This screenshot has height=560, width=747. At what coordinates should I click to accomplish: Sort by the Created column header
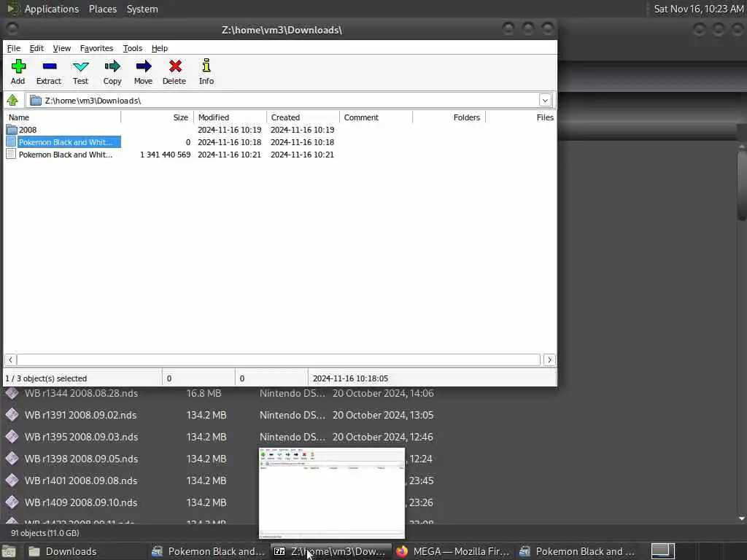point(303,117)
